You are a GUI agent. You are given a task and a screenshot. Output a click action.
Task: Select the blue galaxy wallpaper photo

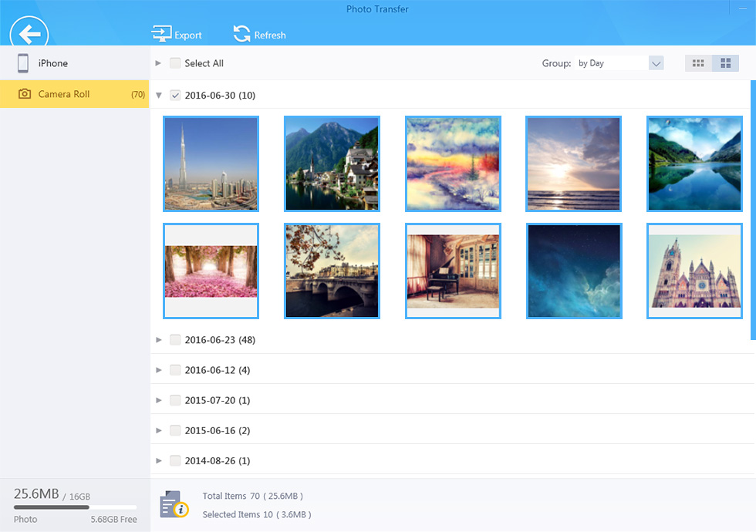(x=574, y=271)
